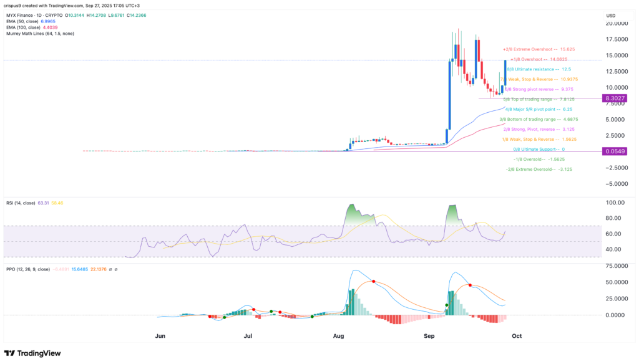Viewport: 639px width, 364px height.
Task: Click the '0/8 Ultimate Support -- 0' label
Action: [x=539, y=150]
